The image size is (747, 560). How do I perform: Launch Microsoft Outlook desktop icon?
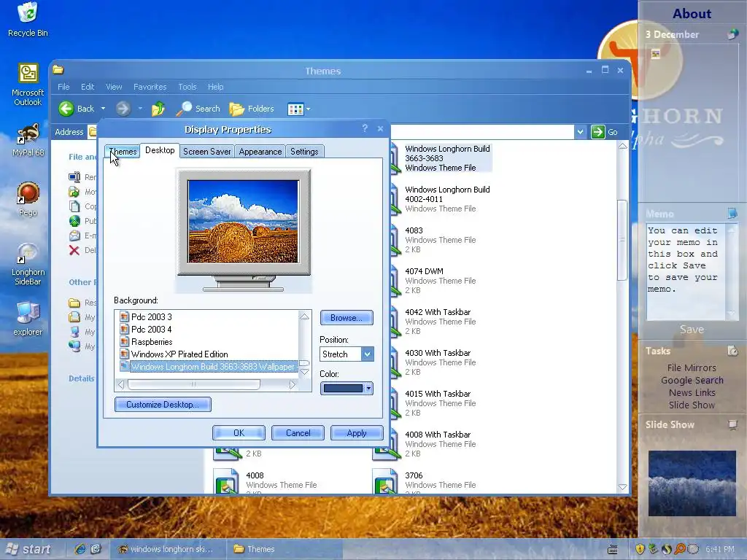coord(28,85)
